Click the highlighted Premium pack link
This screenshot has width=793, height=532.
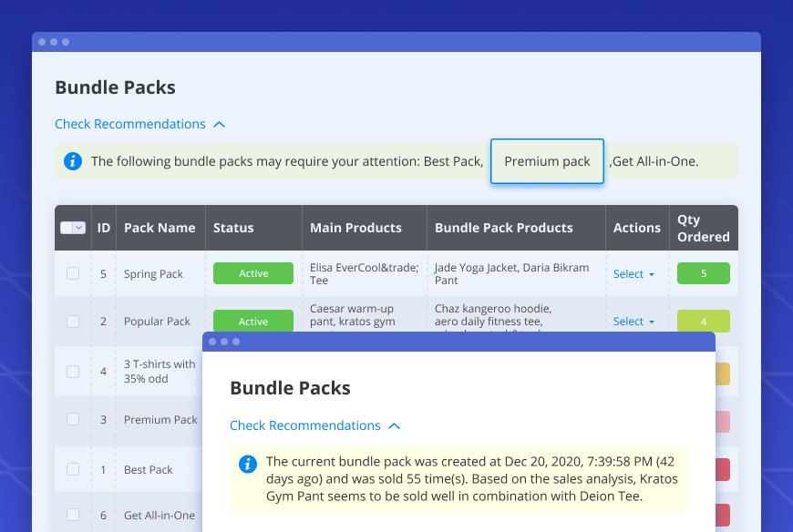pyautogui.click(x=547, y=161)
